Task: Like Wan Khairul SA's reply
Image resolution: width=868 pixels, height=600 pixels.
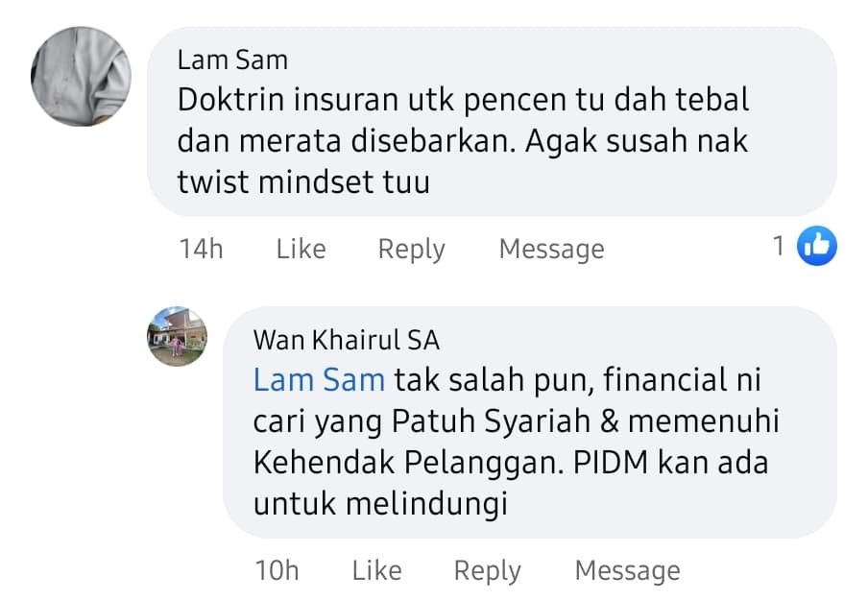Action: [377, 570]
